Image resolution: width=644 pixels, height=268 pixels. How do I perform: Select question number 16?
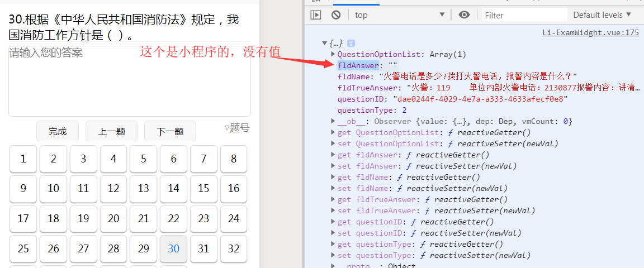tap(234, 189)
